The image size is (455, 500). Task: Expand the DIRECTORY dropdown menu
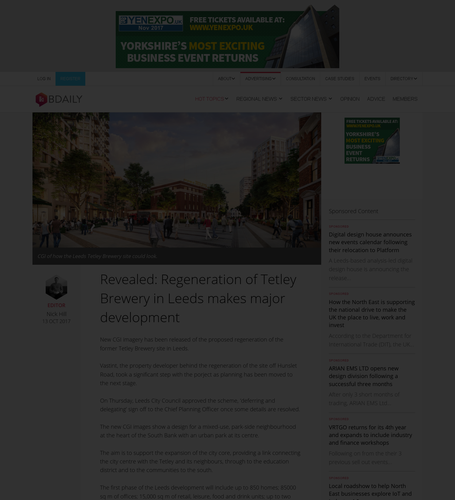click(x=403, y=79)
